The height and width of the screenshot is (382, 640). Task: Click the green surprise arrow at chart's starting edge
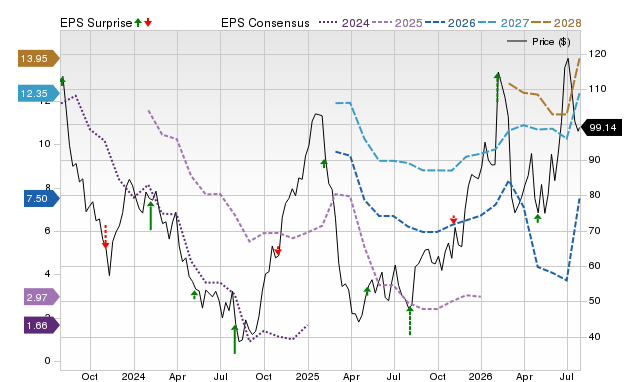(x=62, y=80)
